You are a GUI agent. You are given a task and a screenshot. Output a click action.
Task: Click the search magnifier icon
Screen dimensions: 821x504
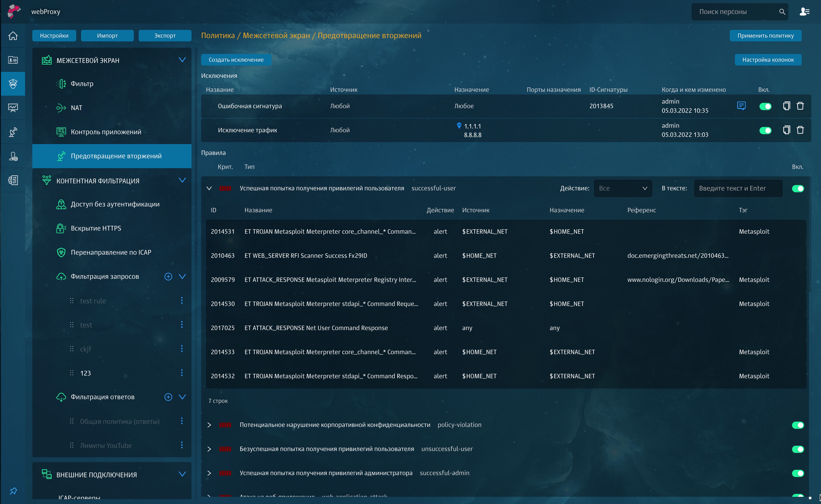click(x=782, y=12)
